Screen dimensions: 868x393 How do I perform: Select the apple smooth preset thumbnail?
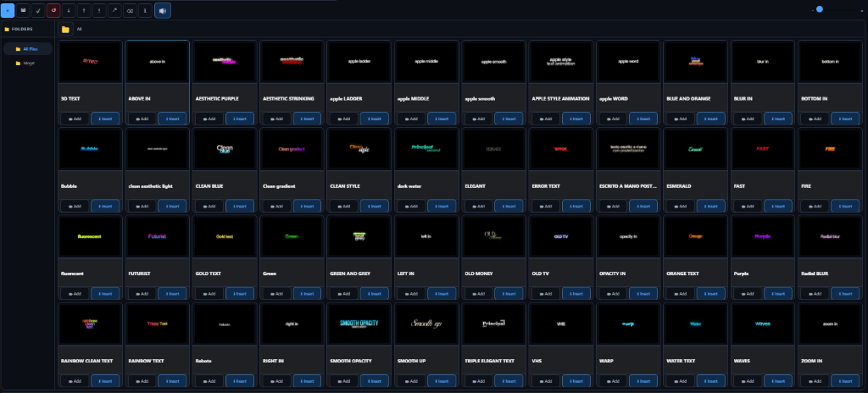494,62
